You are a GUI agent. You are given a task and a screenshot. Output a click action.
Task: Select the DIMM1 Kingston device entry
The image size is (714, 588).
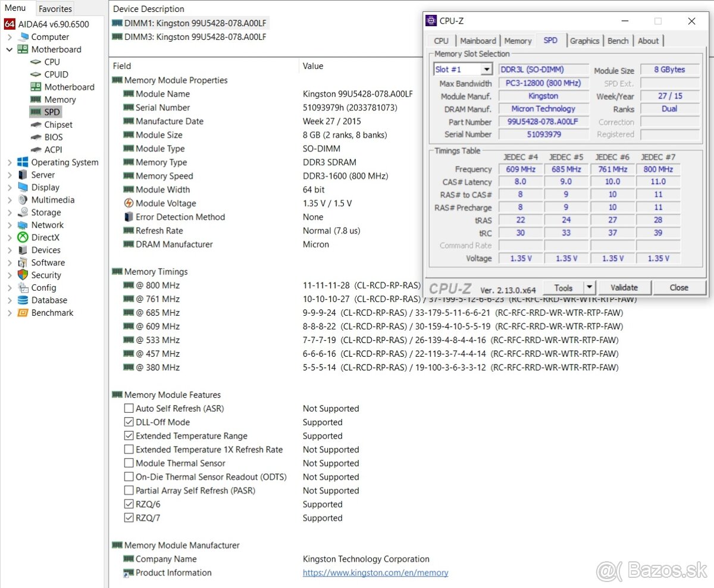(189, 23)
